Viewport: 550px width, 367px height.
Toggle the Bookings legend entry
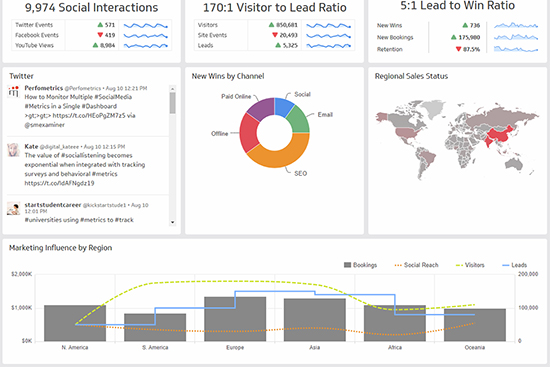pos(361,265)
